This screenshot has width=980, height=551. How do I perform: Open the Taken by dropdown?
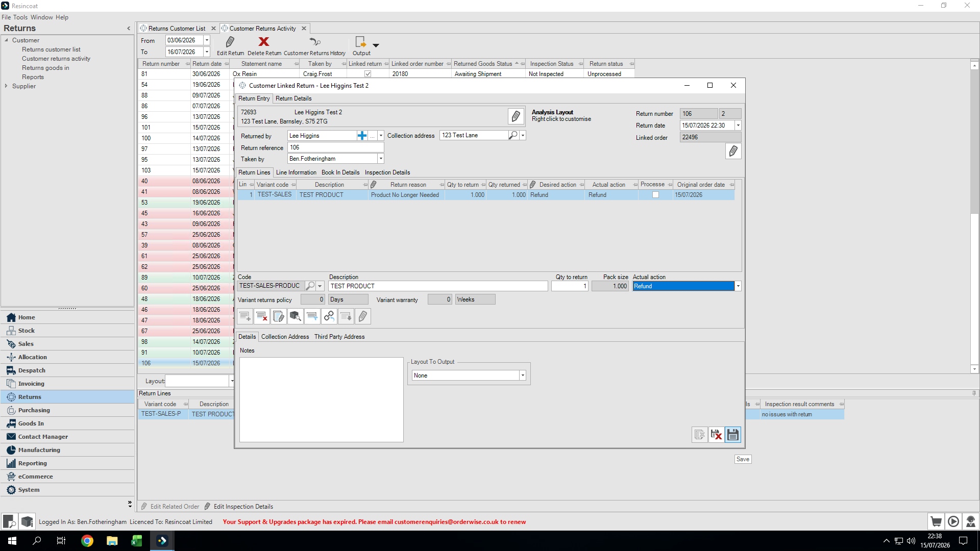[381, 159]
